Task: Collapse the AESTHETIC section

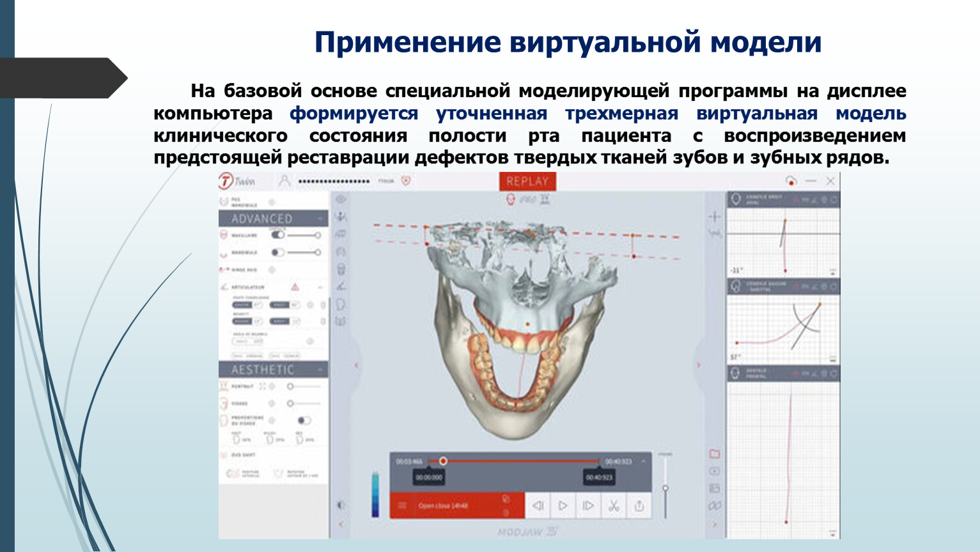Action: click(x=320, y=370)
